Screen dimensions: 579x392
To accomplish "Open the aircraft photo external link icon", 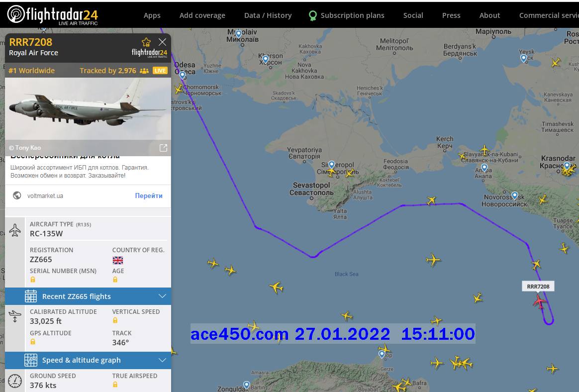I will [x=163, y=148].
